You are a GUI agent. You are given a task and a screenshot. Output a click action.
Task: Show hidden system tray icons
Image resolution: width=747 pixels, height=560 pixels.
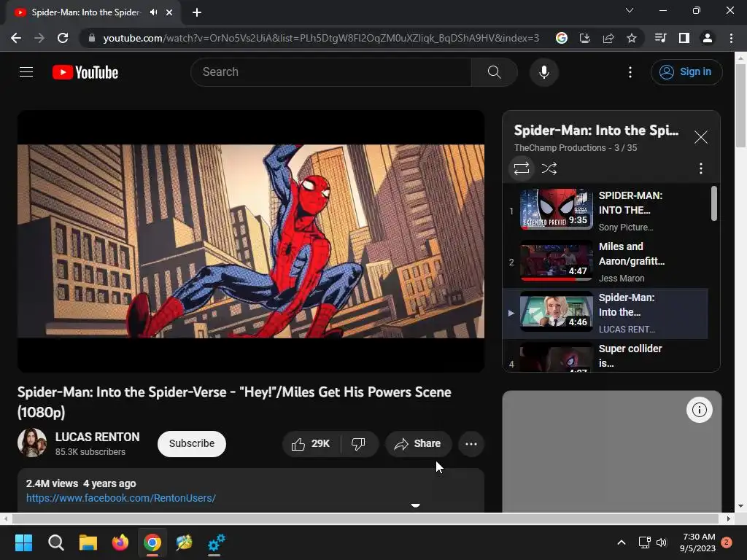(x=622, y=542)
